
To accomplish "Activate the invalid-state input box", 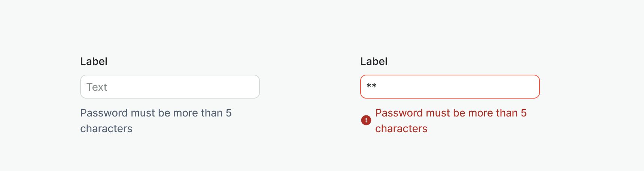I will point(450,87).
